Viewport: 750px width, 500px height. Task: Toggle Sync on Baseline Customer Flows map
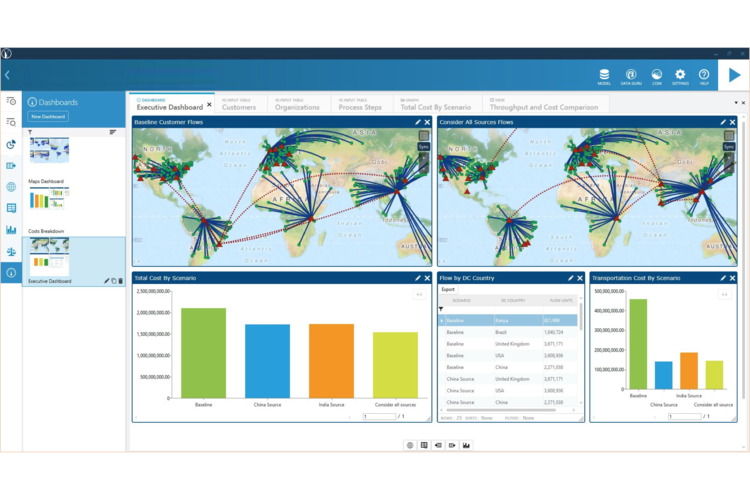423,147
